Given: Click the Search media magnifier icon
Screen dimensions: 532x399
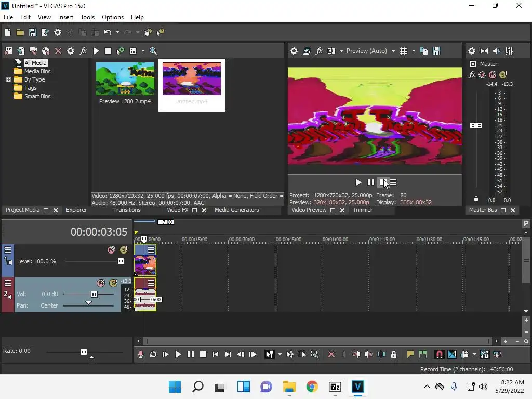Looking at the screenshot, I should [153, 51].
